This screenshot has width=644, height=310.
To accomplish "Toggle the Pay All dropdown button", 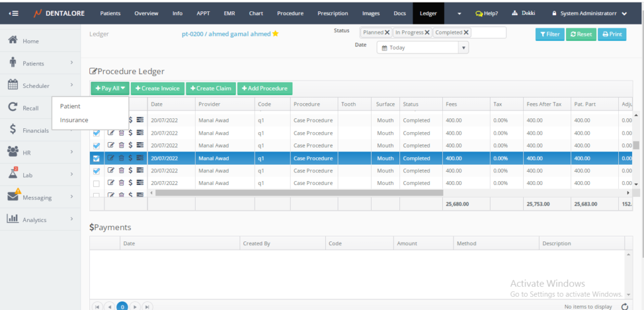I will [110, 89].
